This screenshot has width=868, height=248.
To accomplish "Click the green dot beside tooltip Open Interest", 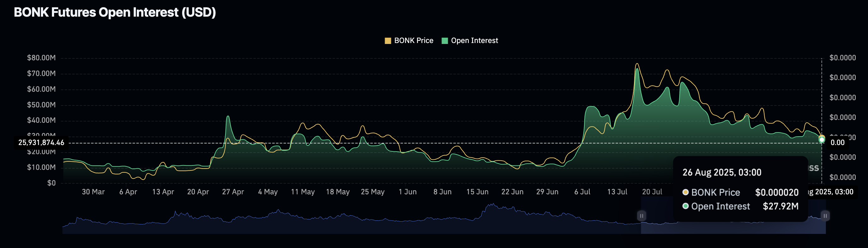I will tap(685, 206).
